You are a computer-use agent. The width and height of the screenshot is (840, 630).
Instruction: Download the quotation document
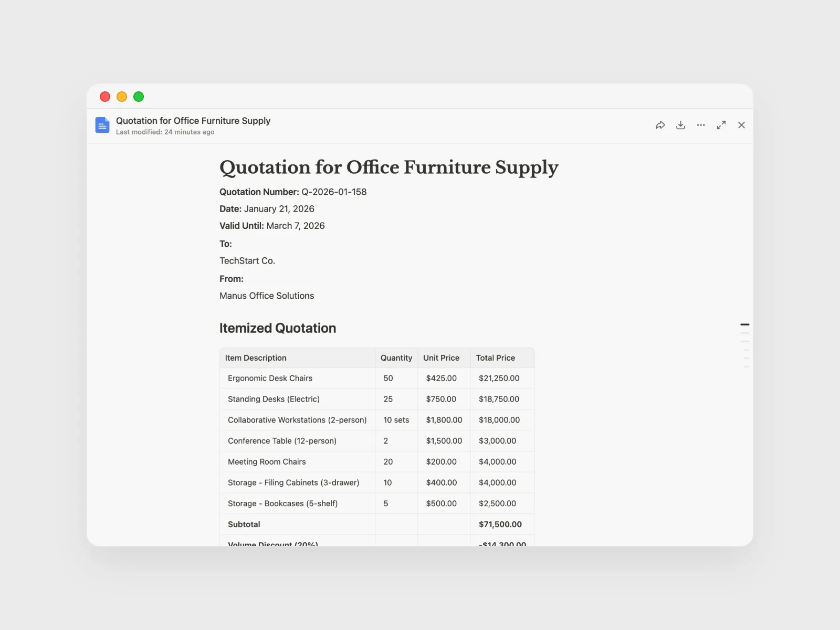pyautogui.click(x=680, y=125)
